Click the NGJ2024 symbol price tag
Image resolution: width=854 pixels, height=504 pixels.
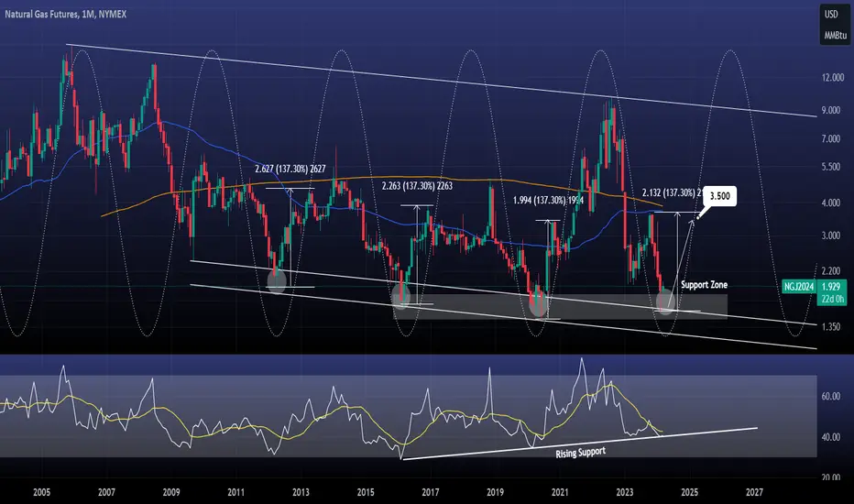[799, 287]
